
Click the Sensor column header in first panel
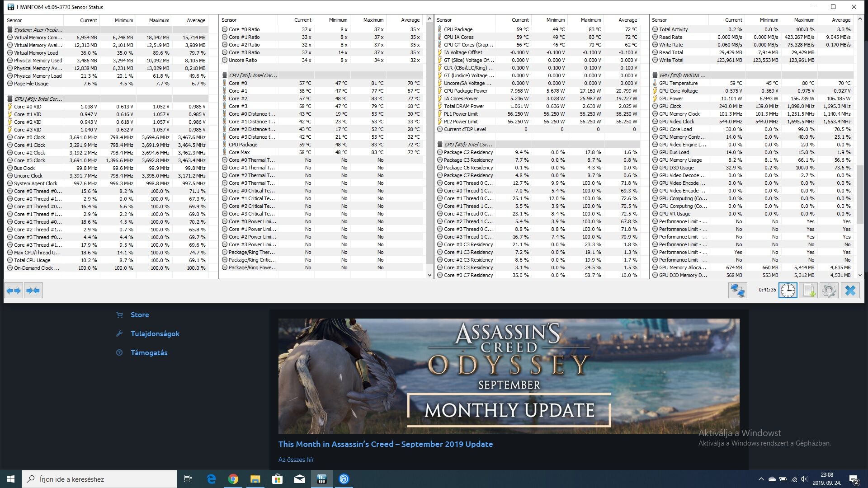(x=34, y=20)
